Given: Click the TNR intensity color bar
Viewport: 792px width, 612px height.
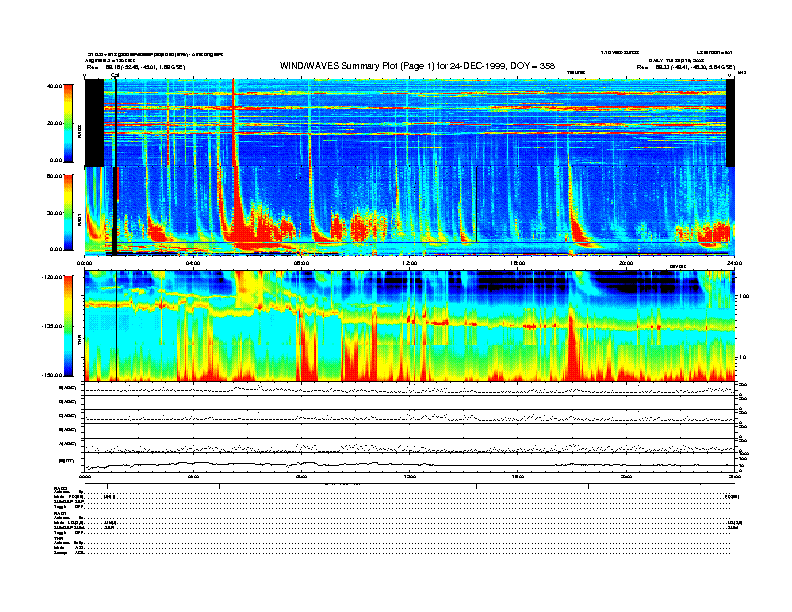Looking at the screenshot, I should [68, 326].
